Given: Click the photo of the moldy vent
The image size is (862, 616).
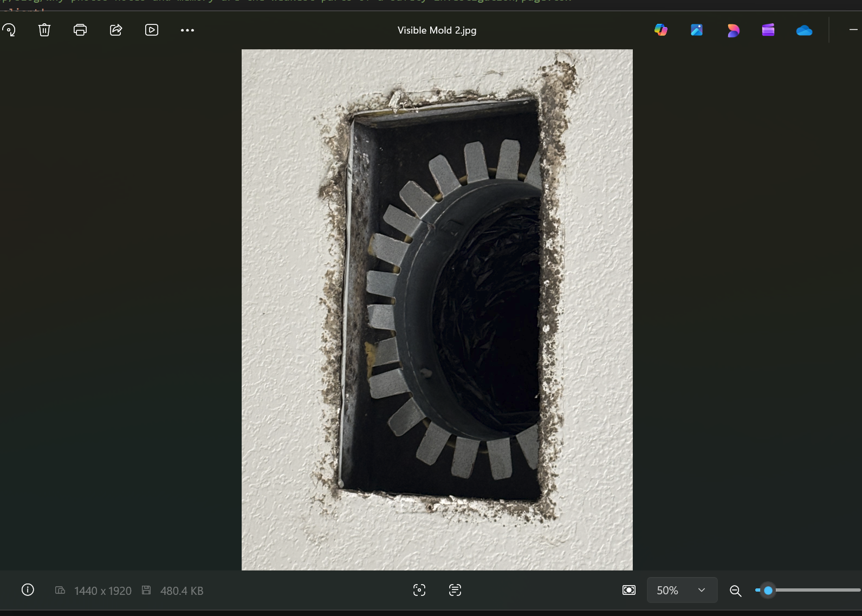Looking at the screenshot, I should point(437,310).
